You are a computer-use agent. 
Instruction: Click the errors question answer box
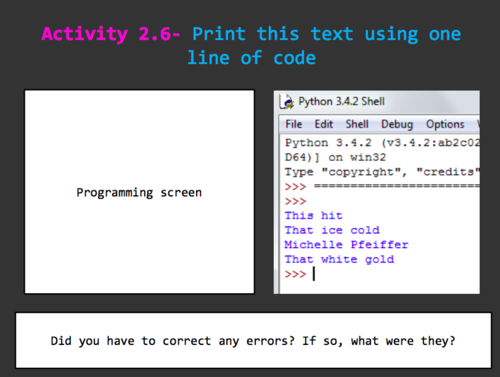click(253, 340)
